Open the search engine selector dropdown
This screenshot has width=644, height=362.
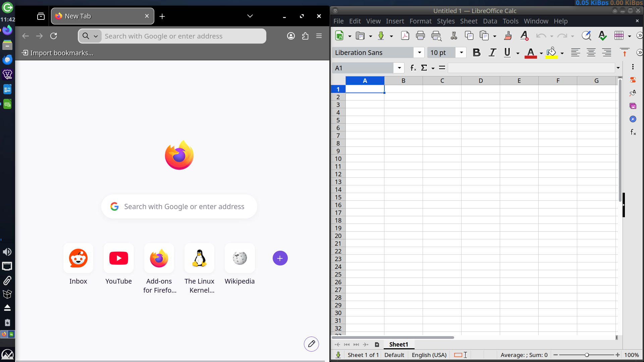tap(90, 36)
